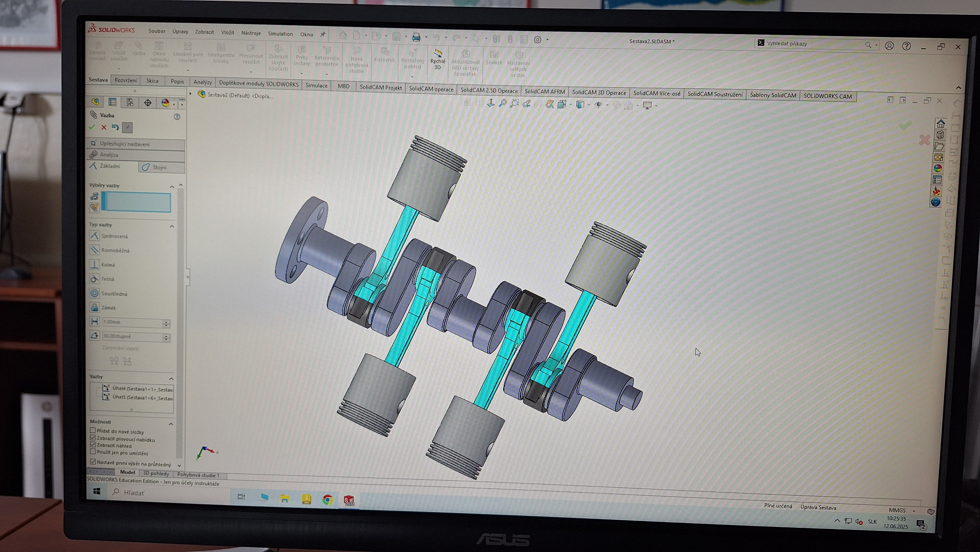This screenshot has width=980, height=552.
Task: Click the blue mate selections box
Action: point(136,202)
